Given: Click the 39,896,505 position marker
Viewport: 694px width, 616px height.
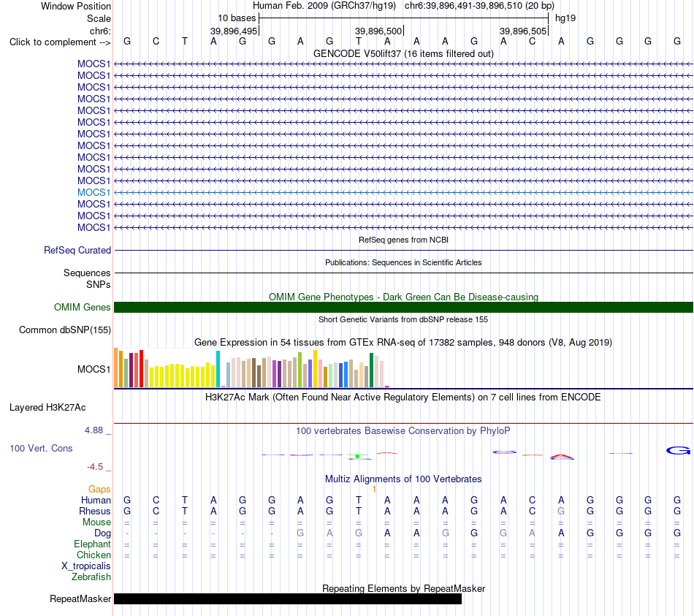Looking at the screenshot, I should coord(523,31).
